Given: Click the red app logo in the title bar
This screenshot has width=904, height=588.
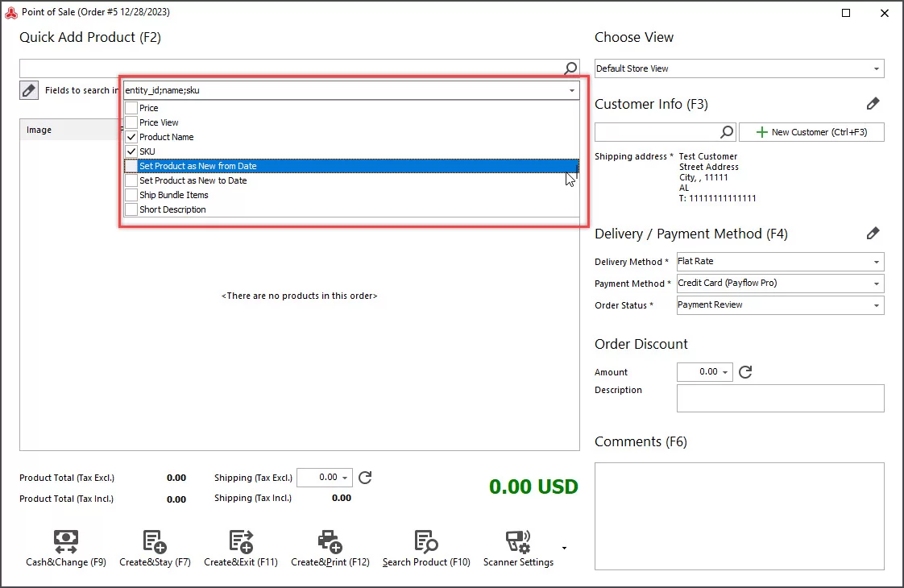Looking at the screenshot, I should [x=11, y=12].
